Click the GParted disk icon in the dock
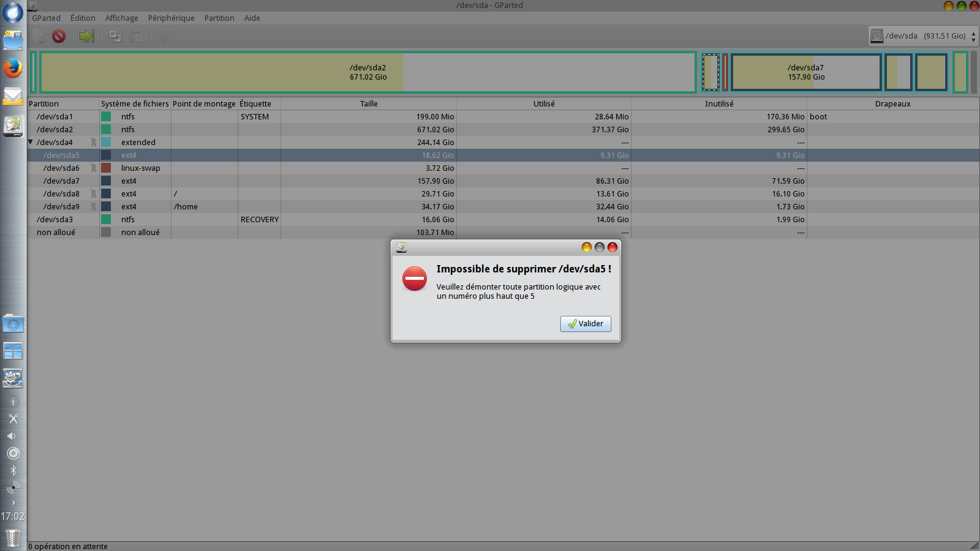 [x=13, y=126]
